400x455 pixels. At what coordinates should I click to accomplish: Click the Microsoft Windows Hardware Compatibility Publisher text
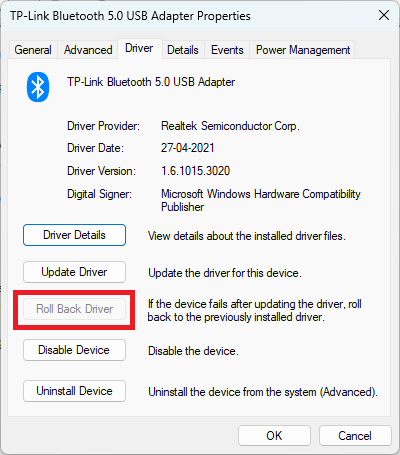(x=261, y=200)
